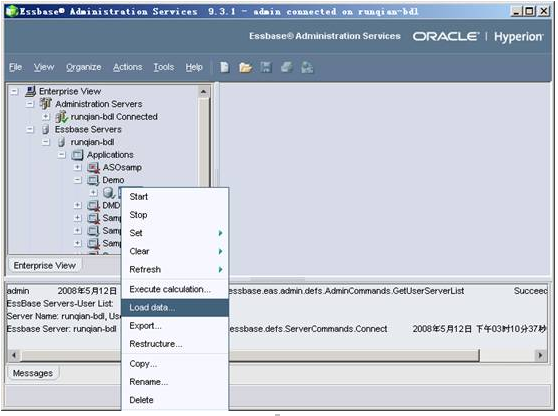Image resolution: width=558 pixels, height=416 pixels.
Task: Select Rename... in context menu
Action: [x=175, y=382]
